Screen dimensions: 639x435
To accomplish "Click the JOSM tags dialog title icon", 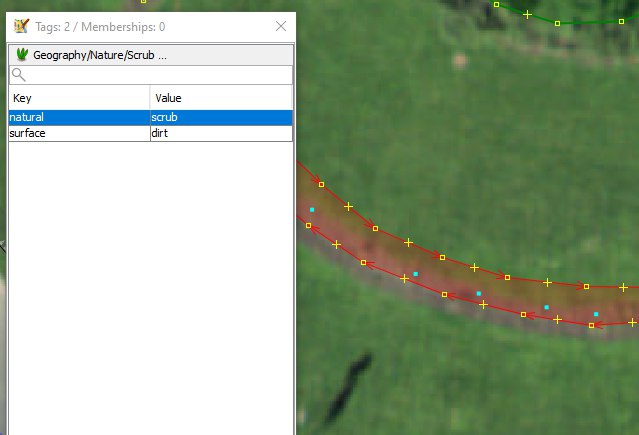I will coord(21,26).
